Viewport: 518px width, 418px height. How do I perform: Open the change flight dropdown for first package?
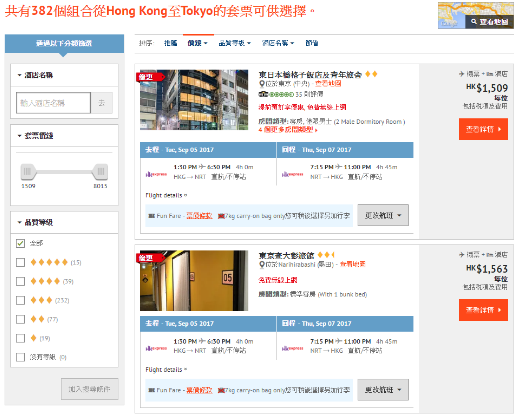click(383, 215)
